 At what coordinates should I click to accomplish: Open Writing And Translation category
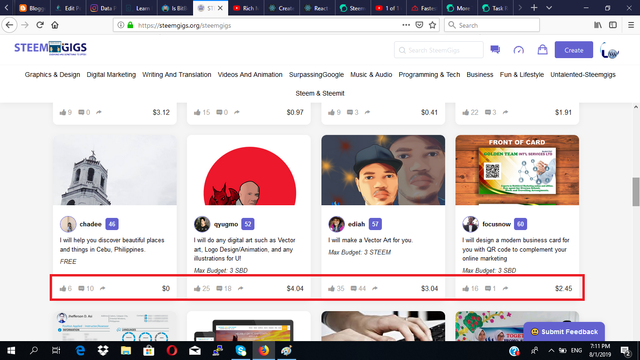(x=177, y=75)
